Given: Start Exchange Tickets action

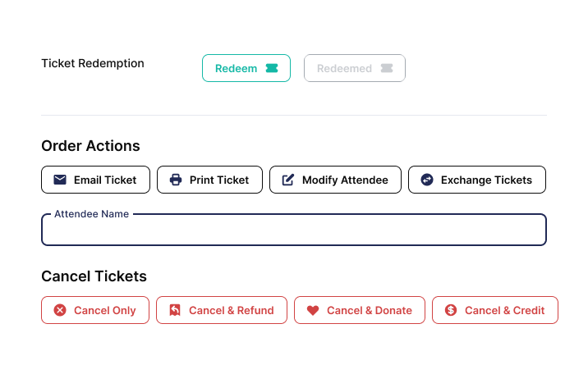Looking at the screenshot, I should (x=477, y=180).
